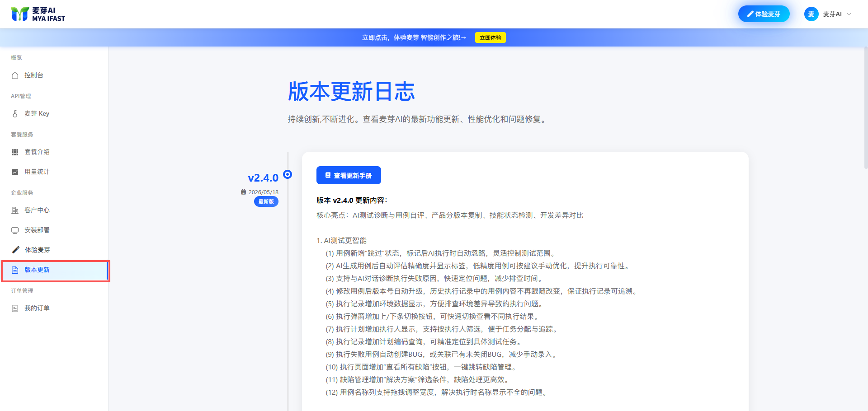Click the 2026/05/18 release date
The width and height of the screenshot is (868, 411).
tap(264, 192)
